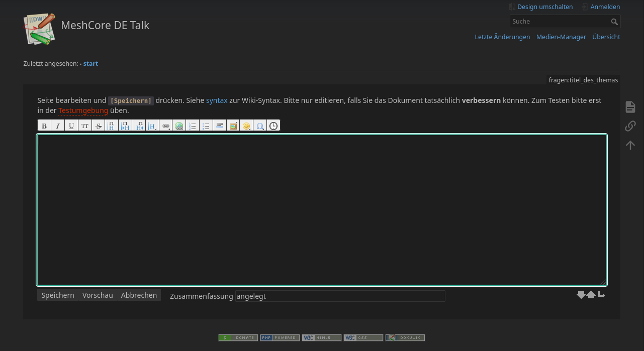
Task: Toggle the site design via Design umschalten
Action: tap(544, 7)
